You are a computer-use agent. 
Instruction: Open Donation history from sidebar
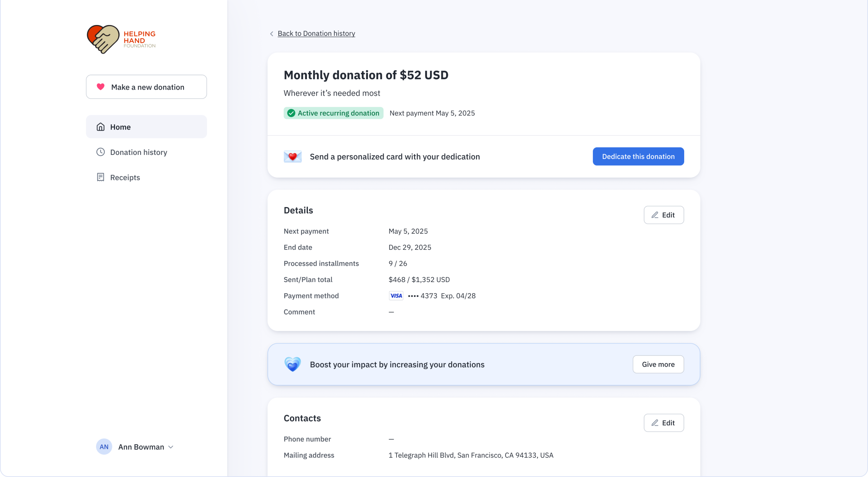pyautogui.click(x=138, y=152)
